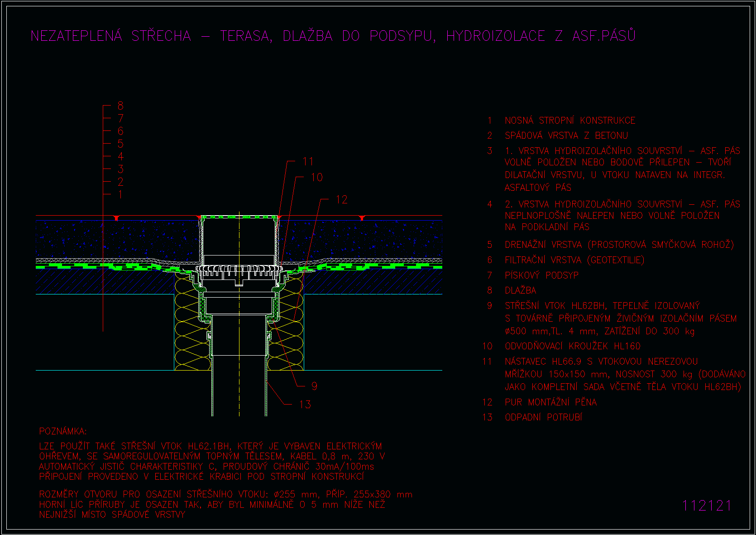Click legend index number 1 before 'NOSNÁ STROPNÍ'

click(x=489, y=120)
